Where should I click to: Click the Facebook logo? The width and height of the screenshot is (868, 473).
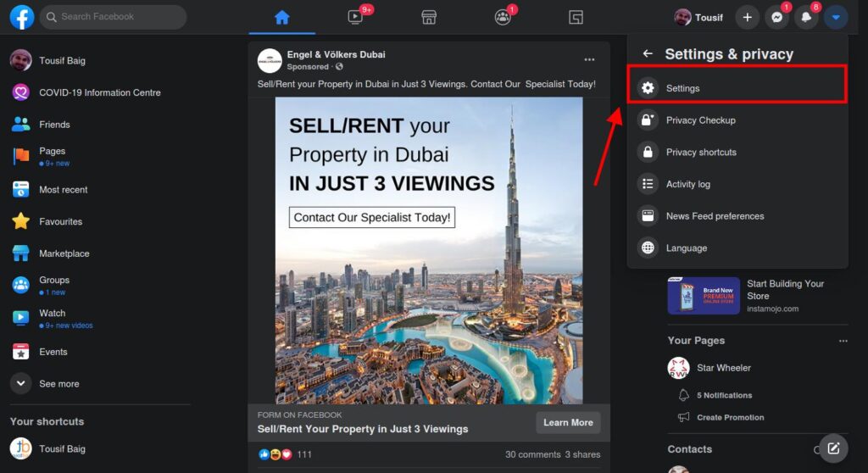[21, 17]
